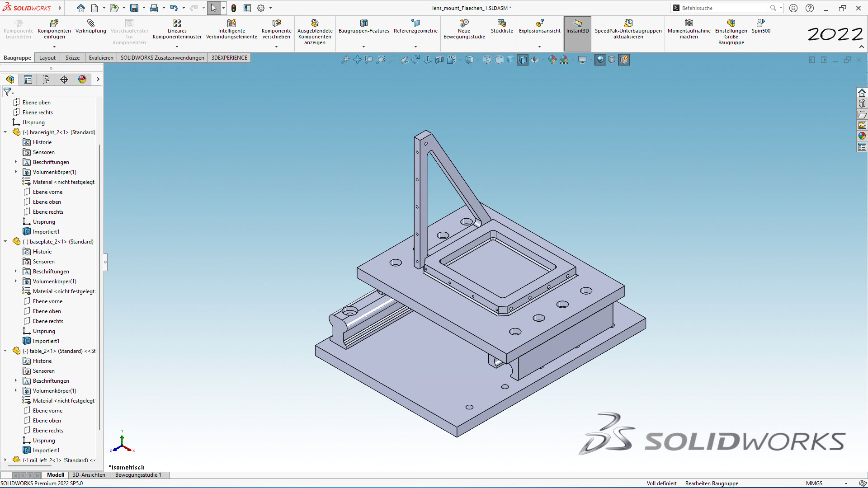
Task: Switch to Layout tab
Action: 47,58
